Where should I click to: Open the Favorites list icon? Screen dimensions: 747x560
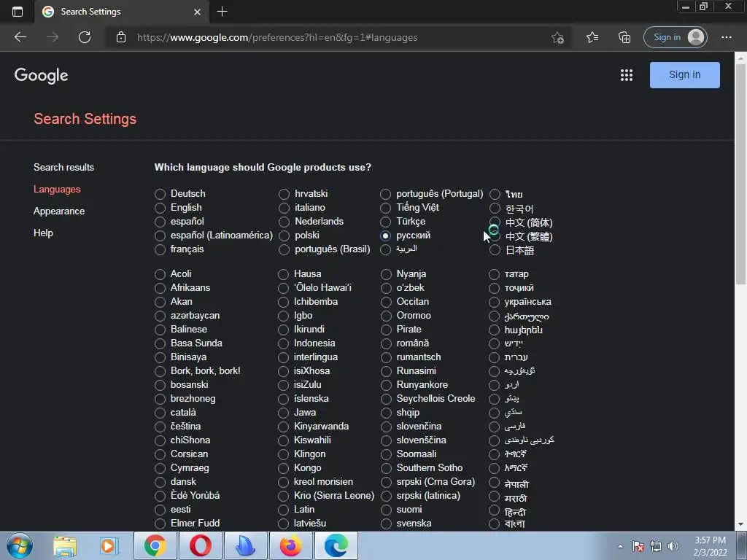pos(592,37)
